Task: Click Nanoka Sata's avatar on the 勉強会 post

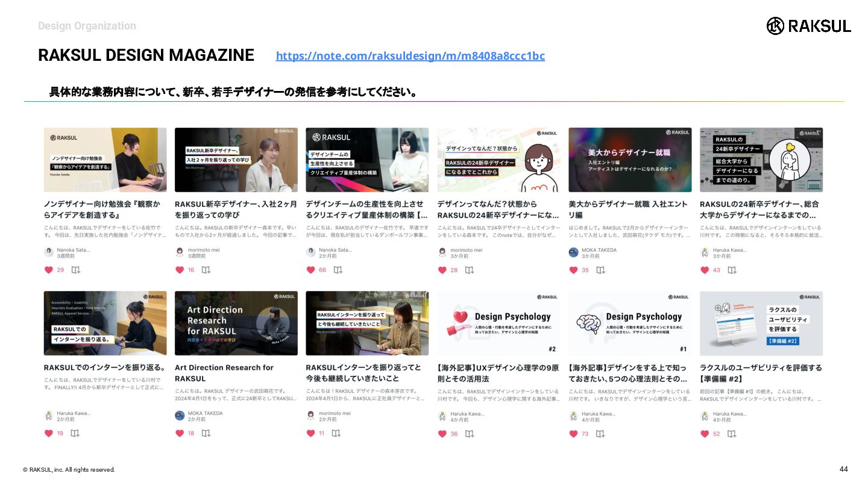Action: click(x=49, y=252)
